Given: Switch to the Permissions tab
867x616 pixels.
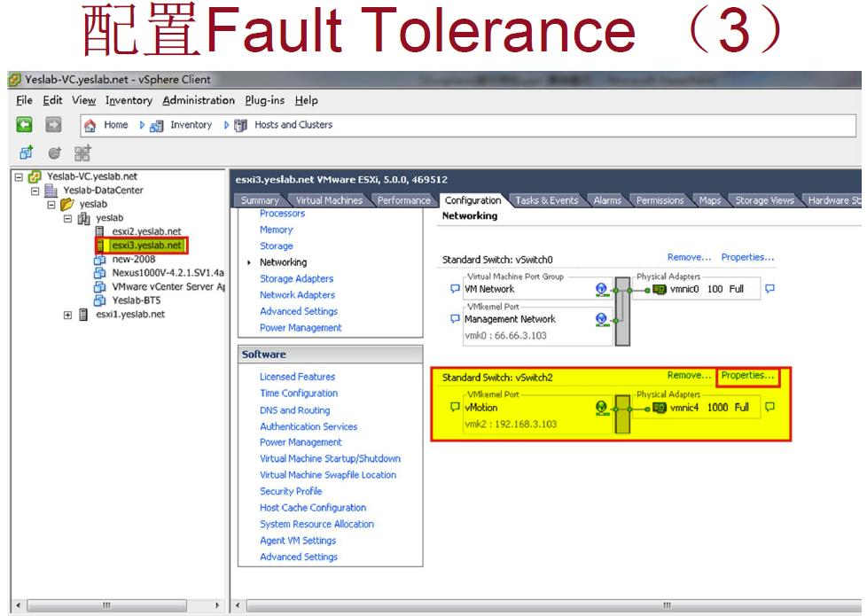Looking at the screenshot, I should pyautogui.click(x=660, y=200).
